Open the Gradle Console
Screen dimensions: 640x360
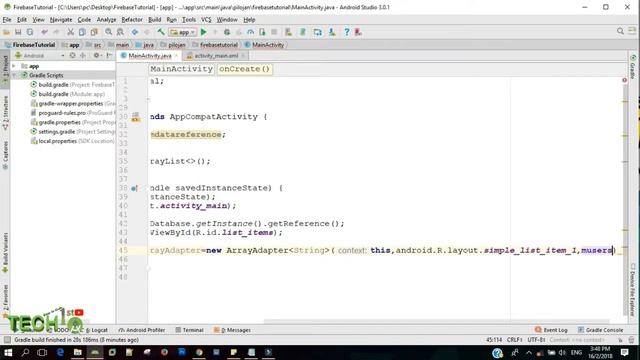(x=600, y=330)
